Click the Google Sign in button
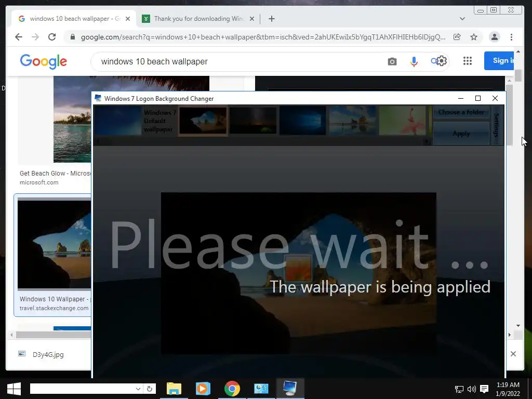This screenshot has height=399, width=532. pos(499,61)
